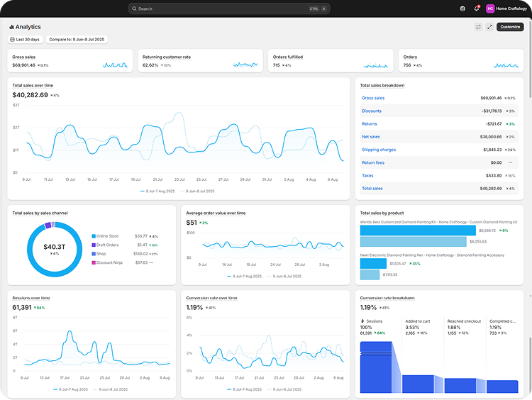Click the Net sales link in the breakdown
The width and height of the screenshot is (532, 400).
(370, 137)
